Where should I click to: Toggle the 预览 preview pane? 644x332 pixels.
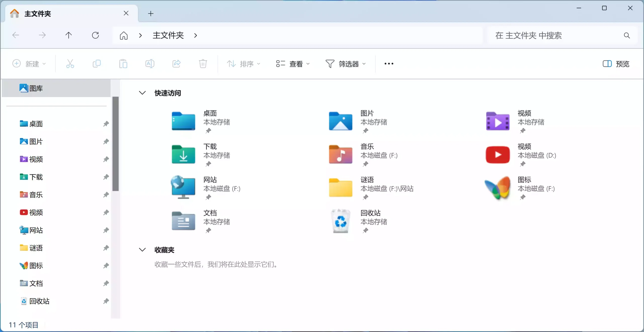616,64
